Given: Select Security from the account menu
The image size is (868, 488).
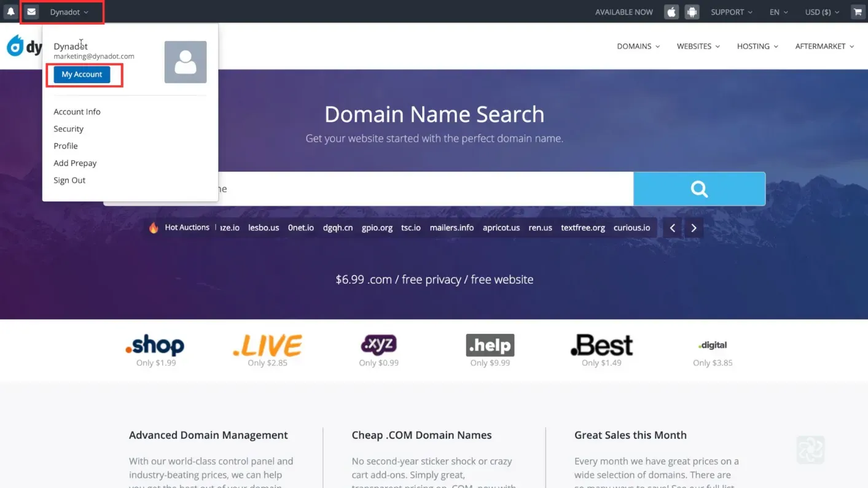Looking at the screenshot, I should 68,129.
